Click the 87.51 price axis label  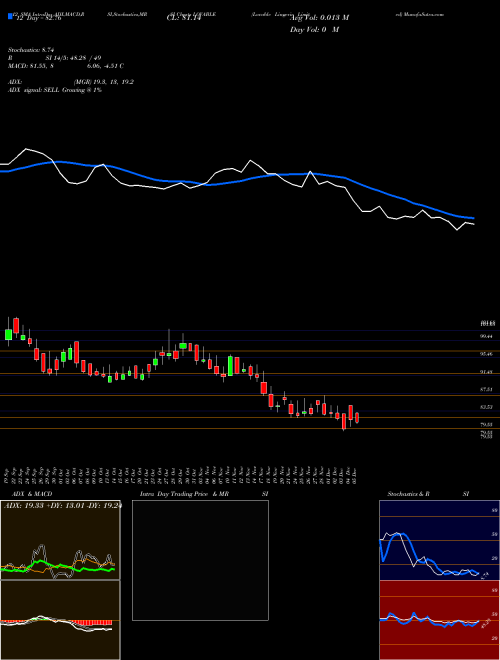[x=487, y=389]
